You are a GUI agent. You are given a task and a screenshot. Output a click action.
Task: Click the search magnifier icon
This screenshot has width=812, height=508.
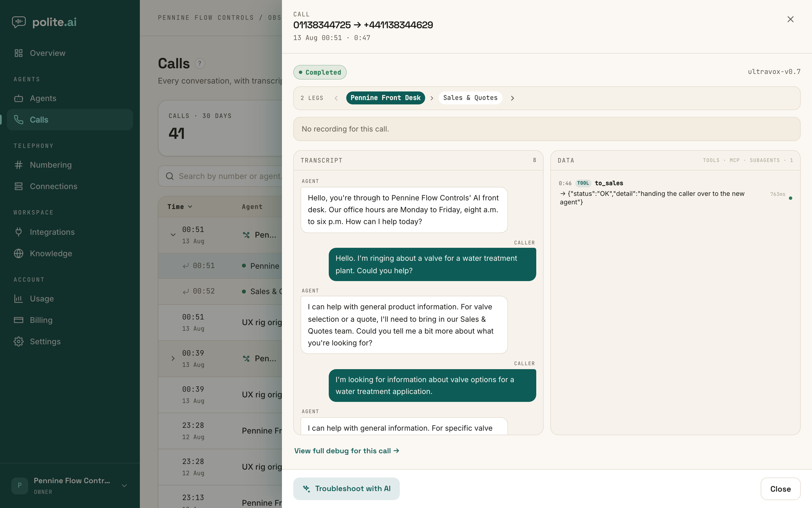(x=170, y=176)
